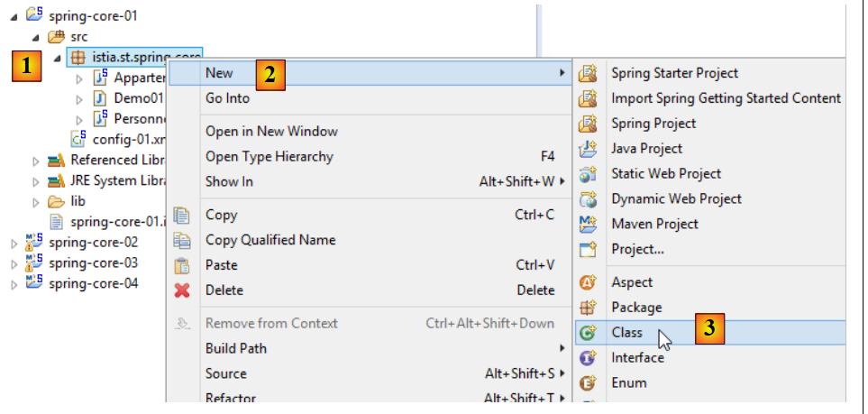Click the Maven Project icon
This screenshot has width=868, height=414.
point(589,224)
